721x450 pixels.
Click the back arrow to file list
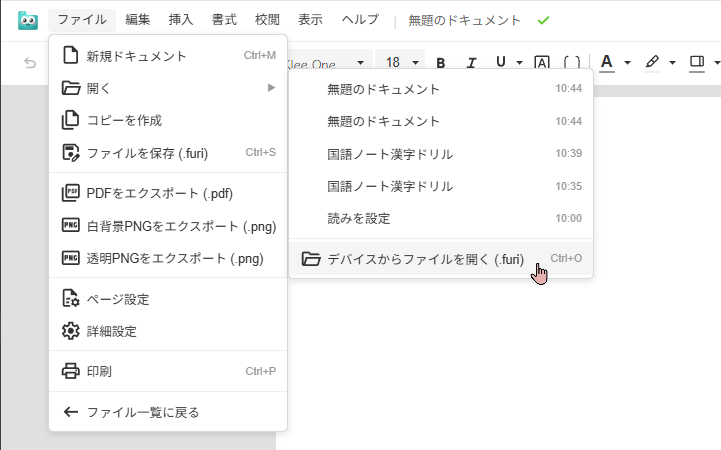(x=71, y=412)
